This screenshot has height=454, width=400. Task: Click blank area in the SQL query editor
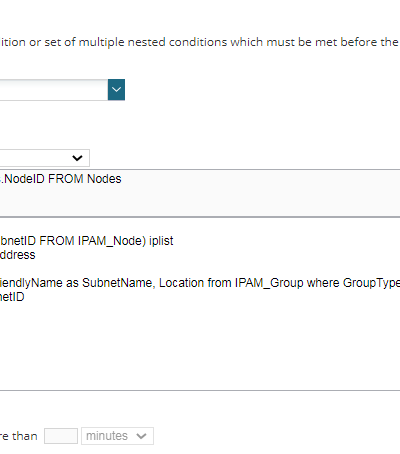click(x=200, y=347)
